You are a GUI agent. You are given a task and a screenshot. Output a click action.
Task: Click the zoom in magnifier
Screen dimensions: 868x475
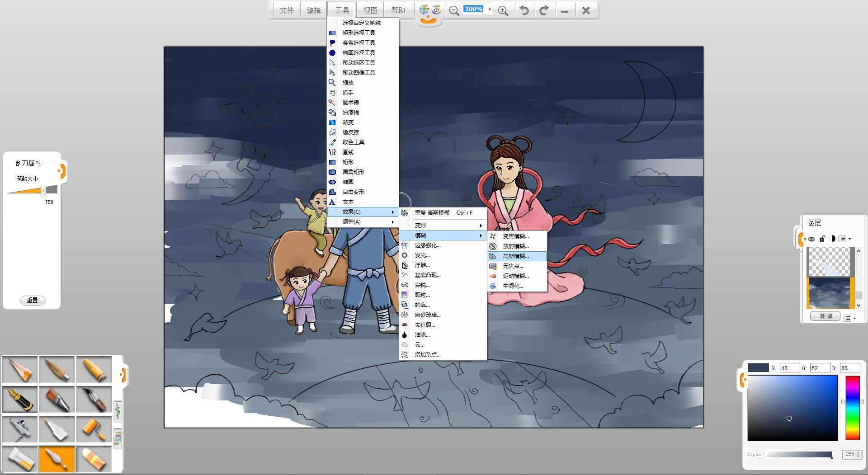click(x=503, y=11)
